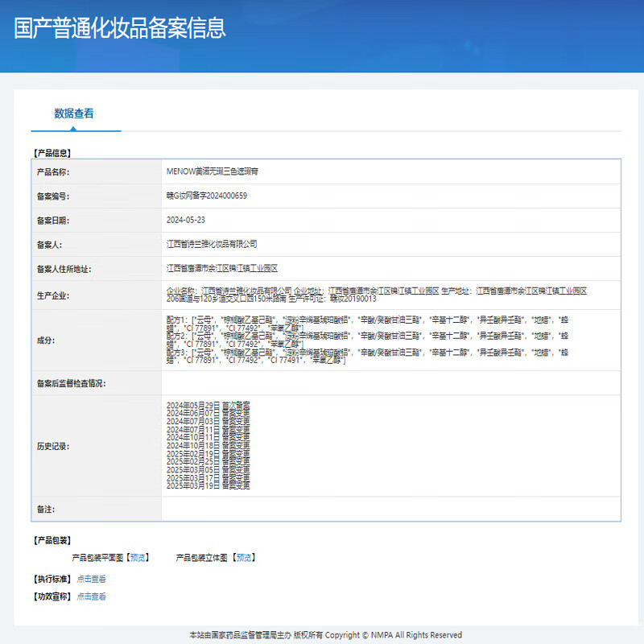Click the 生产企业 row label
Screen dimensions: 644x644
[x=53, y=295]
